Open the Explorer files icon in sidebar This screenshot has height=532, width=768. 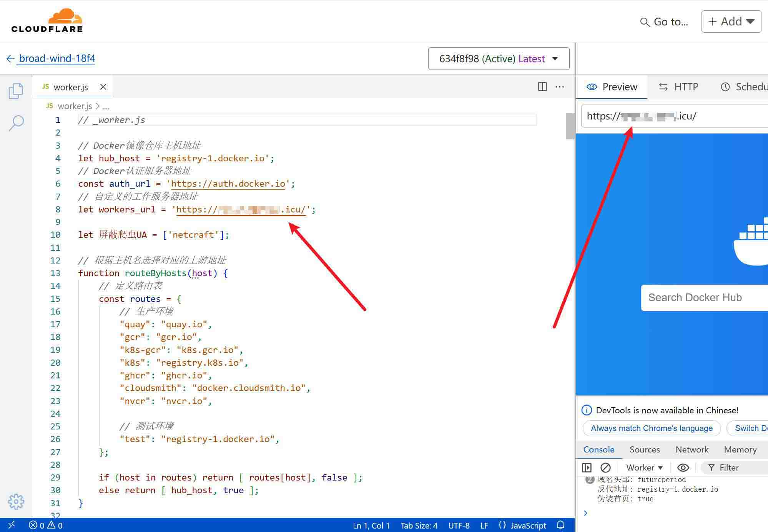[x=16, y=91]
